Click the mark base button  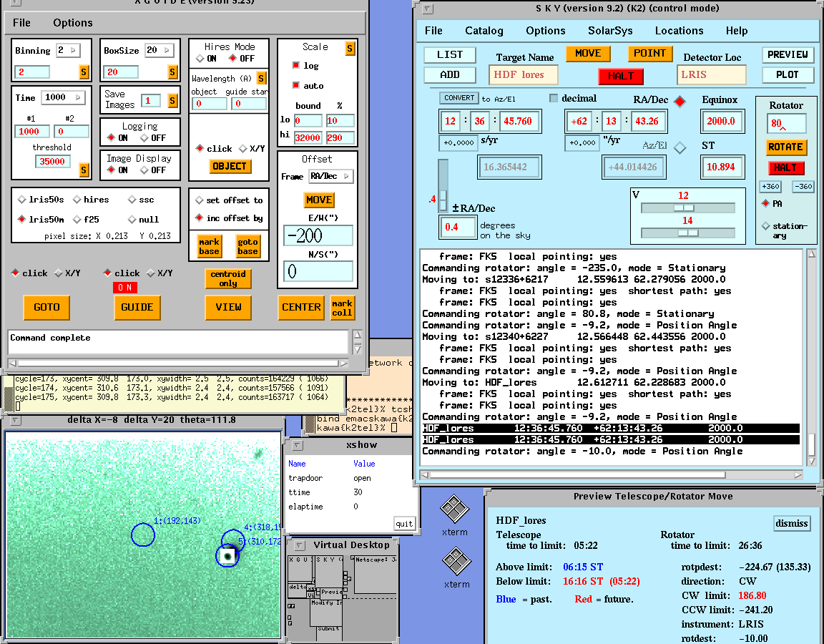[x=209, y=247]
